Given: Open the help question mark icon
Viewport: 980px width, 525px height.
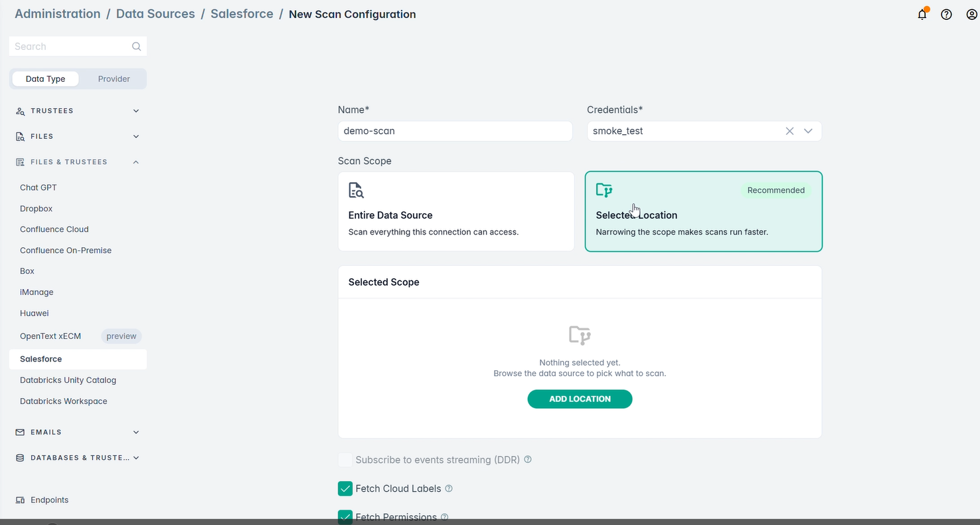Looking at the screenshot, I should (946, 15).
